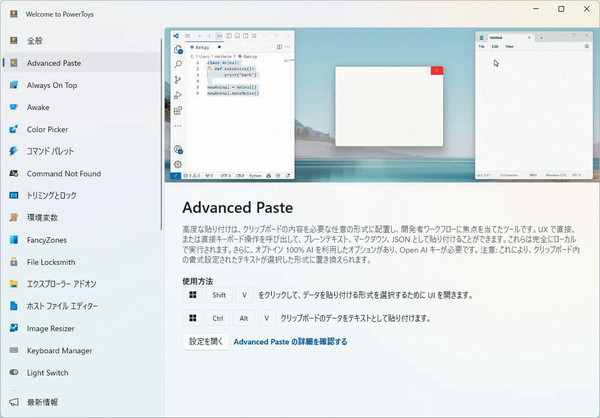Click the エクスプローラー アドオン folder icon
Image resolution: width=600 pixels, height=418 pixels.
click(x=14, y=284)
